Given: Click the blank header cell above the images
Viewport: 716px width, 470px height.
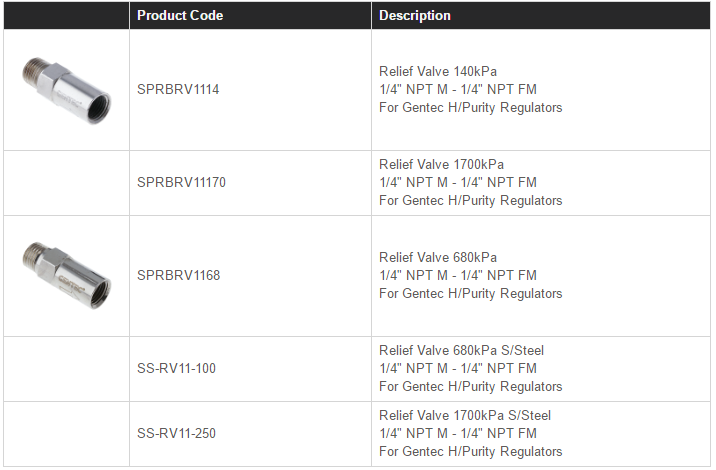Looking at the screenshot, I should (67, 16).
